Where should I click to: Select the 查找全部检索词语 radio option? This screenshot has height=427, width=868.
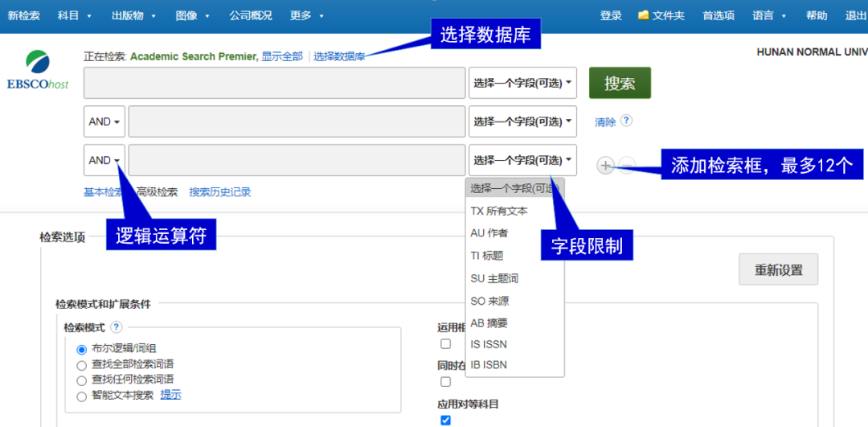(x=81, y=365)
